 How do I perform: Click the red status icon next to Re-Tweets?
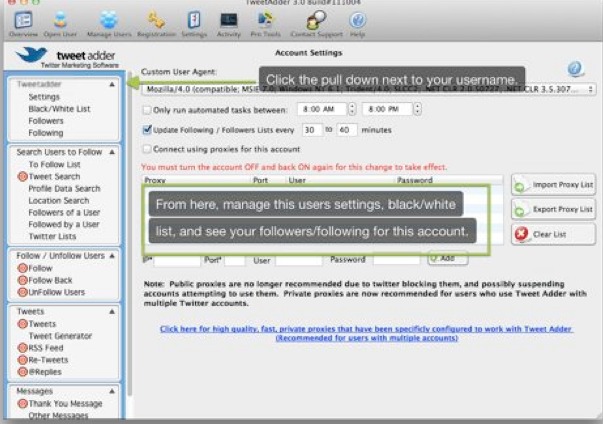pyautogui.click(x=23, y=360)
